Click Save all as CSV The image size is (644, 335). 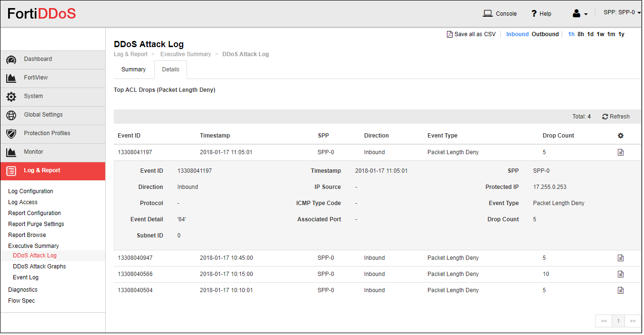pyautogui.click(x=471, y=34)
